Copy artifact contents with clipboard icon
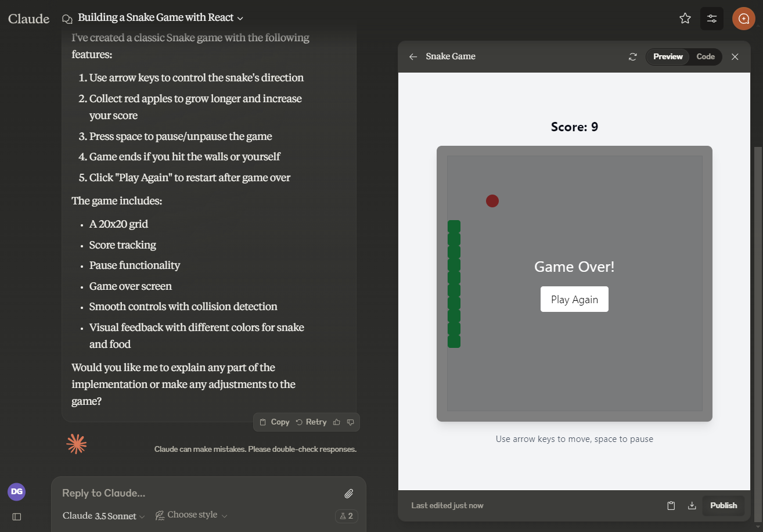Viewport: 763px width, 532px height. [671, 505]
